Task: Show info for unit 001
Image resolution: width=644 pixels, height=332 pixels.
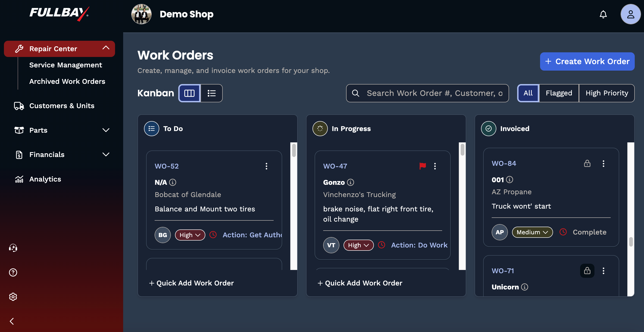Action: 510,180
